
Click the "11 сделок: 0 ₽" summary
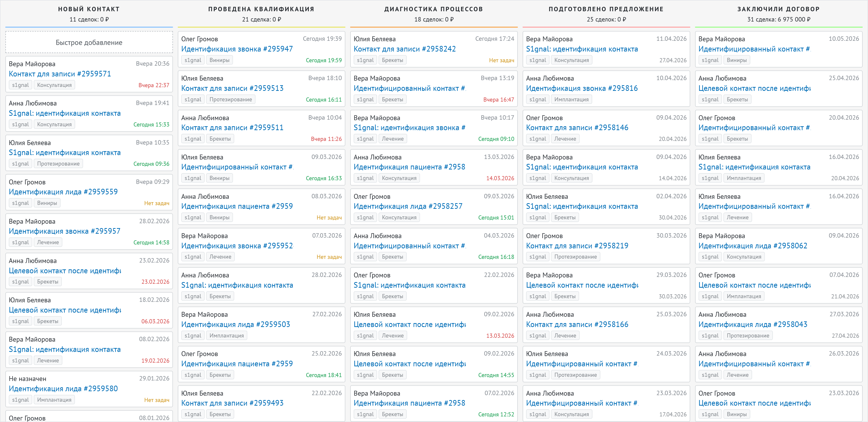point(89,20)
